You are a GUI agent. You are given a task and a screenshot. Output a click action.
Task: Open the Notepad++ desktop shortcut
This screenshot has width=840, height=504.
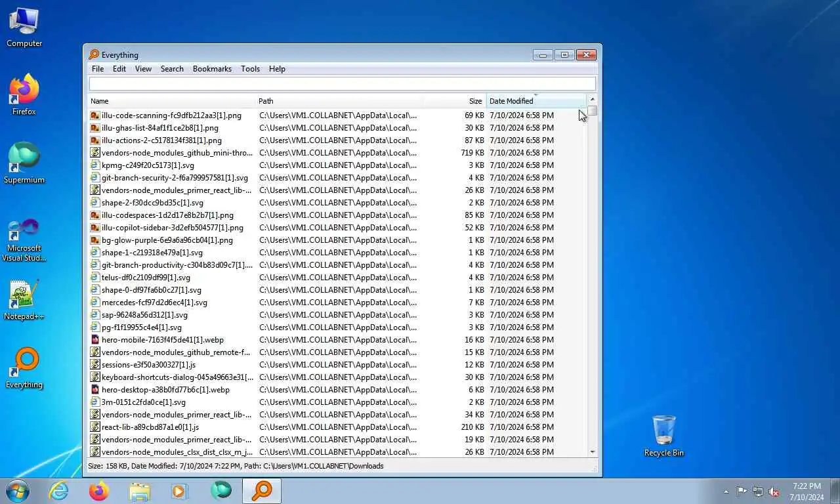pyautogui.click(x=24, y=300)
